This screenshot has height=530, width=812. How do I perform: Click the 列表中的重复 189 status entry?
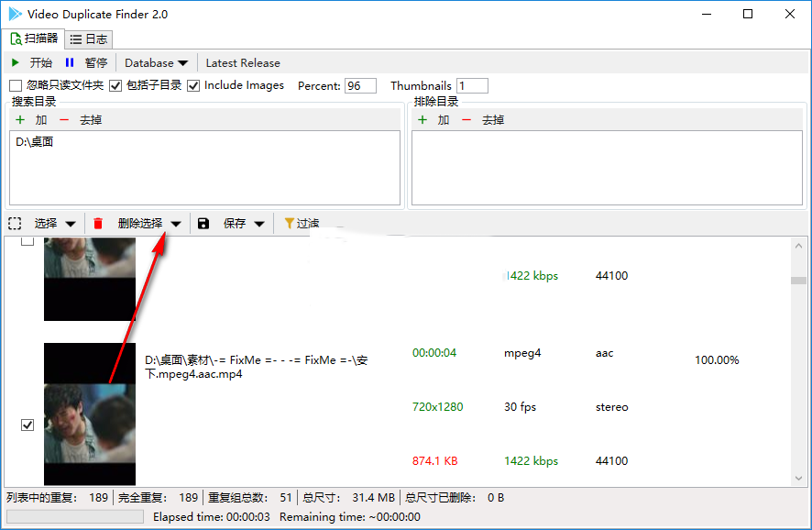point(57,497)
